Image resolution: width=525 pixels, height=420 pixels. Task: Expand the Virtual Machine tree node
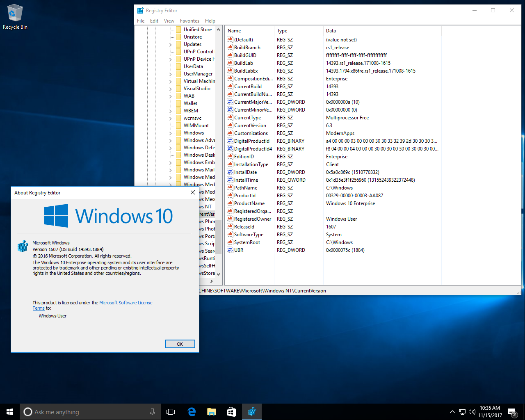[x=171, y=81]
